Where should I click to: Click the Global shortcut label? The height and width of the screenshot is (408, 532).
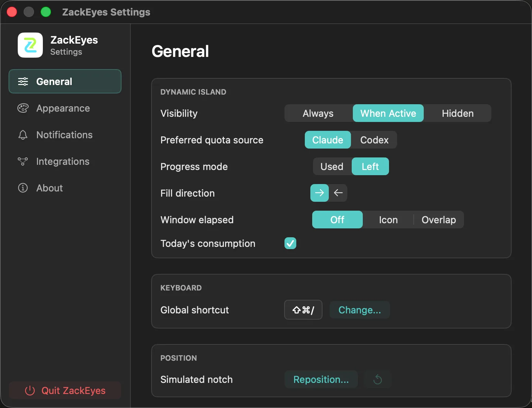[x=195, y=310]
